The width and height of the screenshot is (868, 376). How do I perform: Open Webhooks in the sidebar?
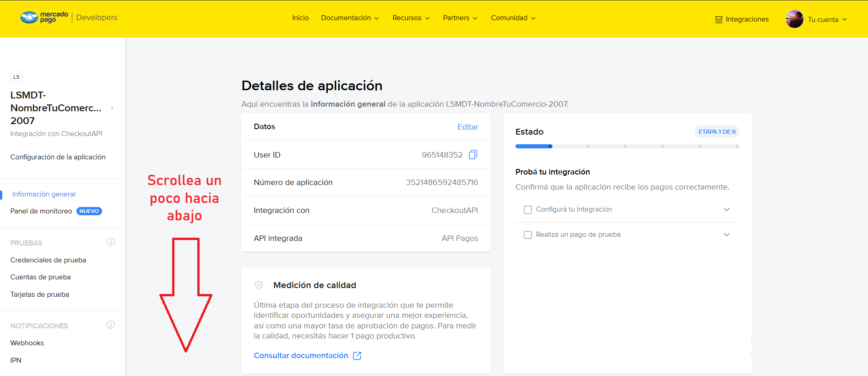pos(27,343)
